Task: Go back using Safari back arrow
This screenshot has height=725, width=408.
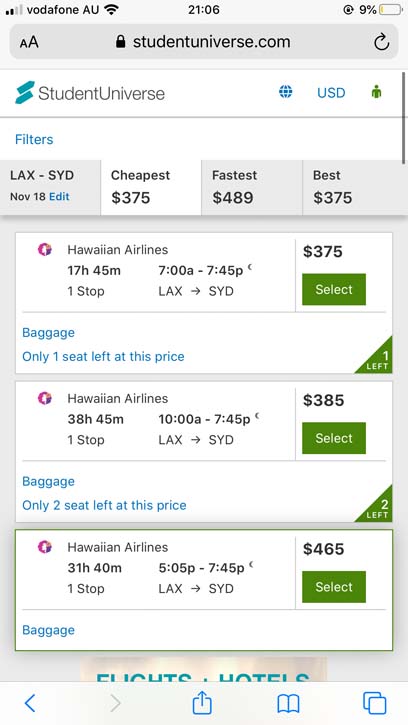Action: click(30, 703)
